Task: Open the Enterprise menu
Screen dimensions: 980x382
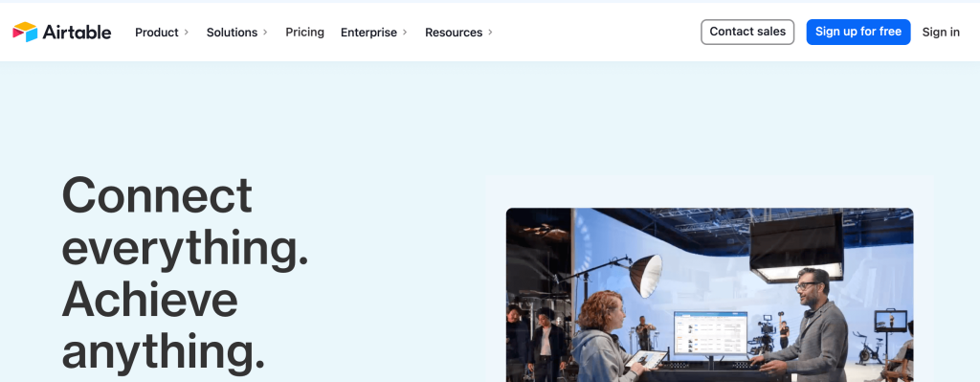Action: [x=368, y=33]
